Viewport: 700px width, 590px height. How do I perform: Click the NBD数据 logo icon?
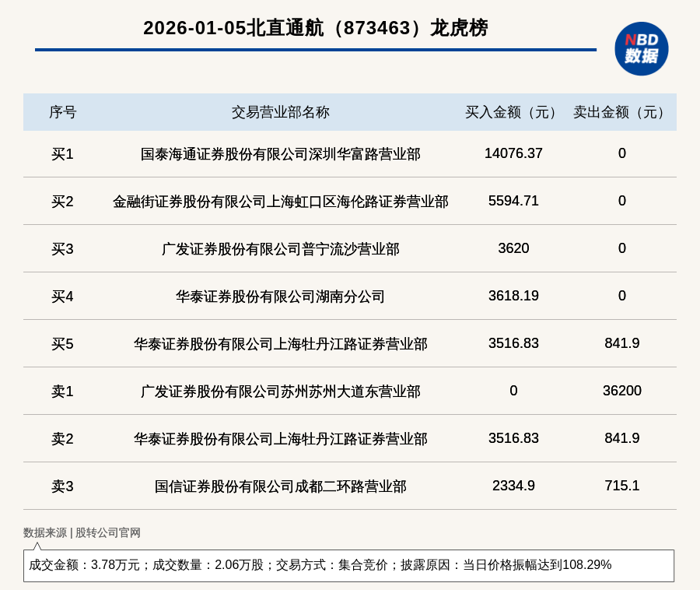tap(641, 48)
